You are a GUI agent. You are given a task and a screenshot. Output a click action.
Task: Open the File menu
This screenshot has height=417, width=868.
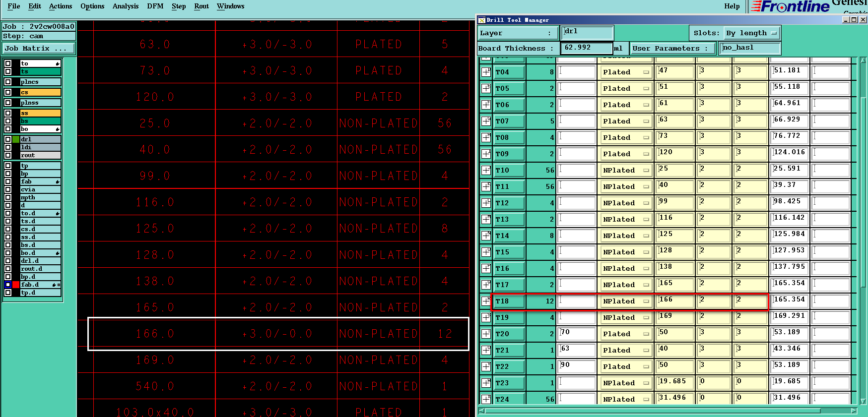point(14,6)
